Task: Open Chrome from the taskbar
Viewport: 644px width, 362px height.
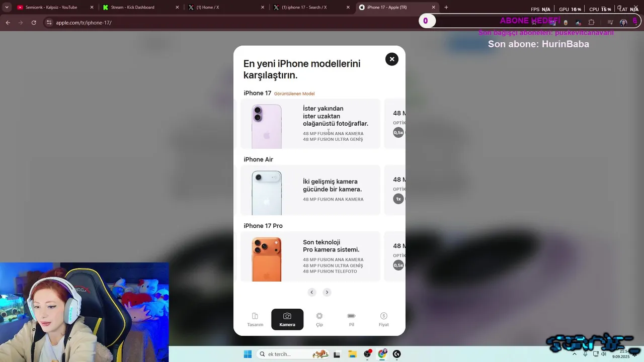Action: point(382,354)
